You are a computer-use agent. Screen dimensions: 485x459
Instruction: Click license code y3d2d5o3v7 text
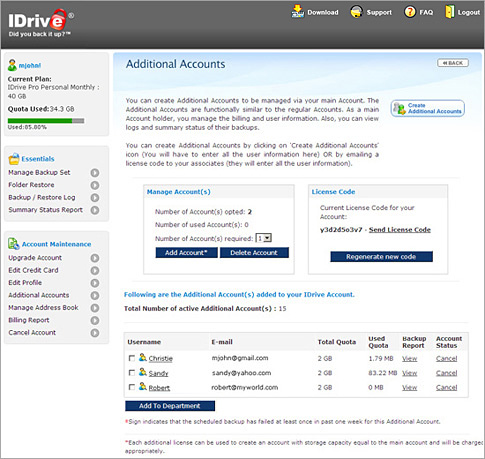coord(341,230)
